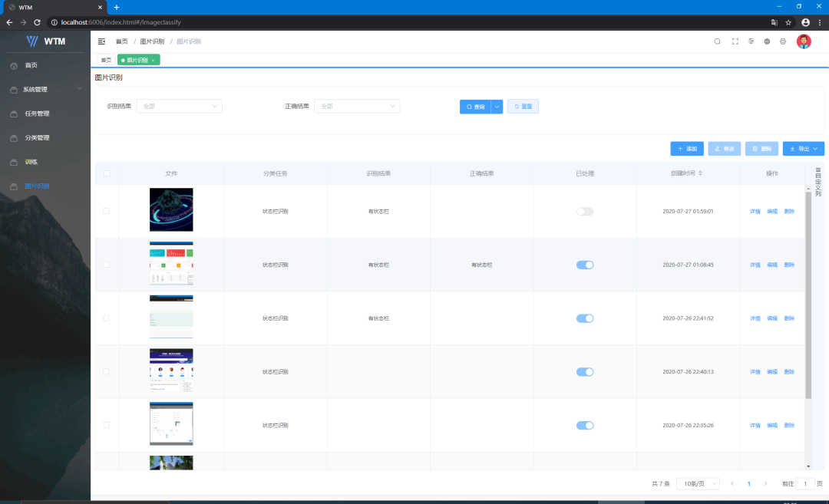Open the user avatar menu

[804, 41]
